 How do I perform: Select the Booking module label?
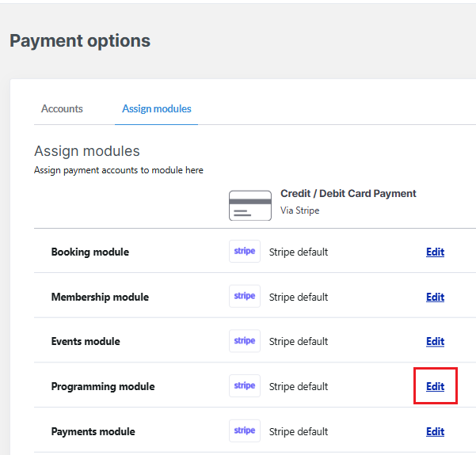pyautogui.click(x=89, y=252)
